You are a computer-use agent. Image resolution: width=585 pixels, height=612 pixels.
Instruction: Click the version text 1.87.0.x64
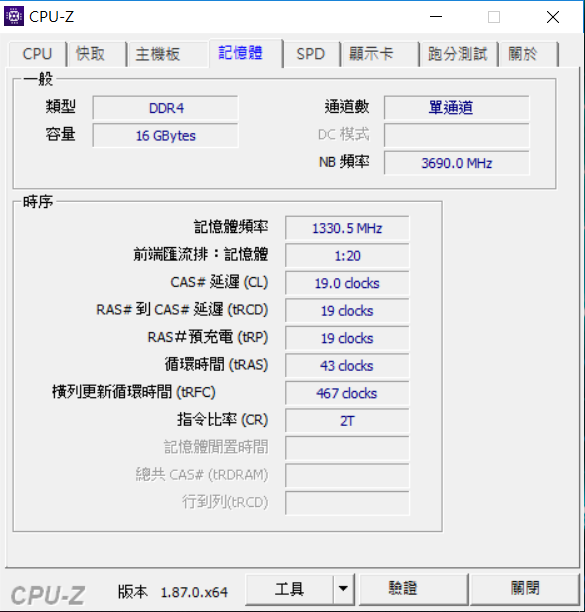pos(194,592)
